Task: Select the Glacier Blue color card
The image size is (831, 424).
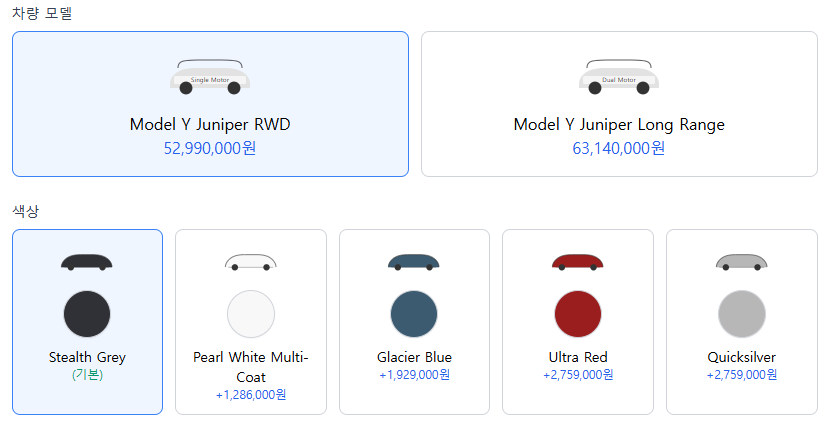Action: tap(414, 322)
